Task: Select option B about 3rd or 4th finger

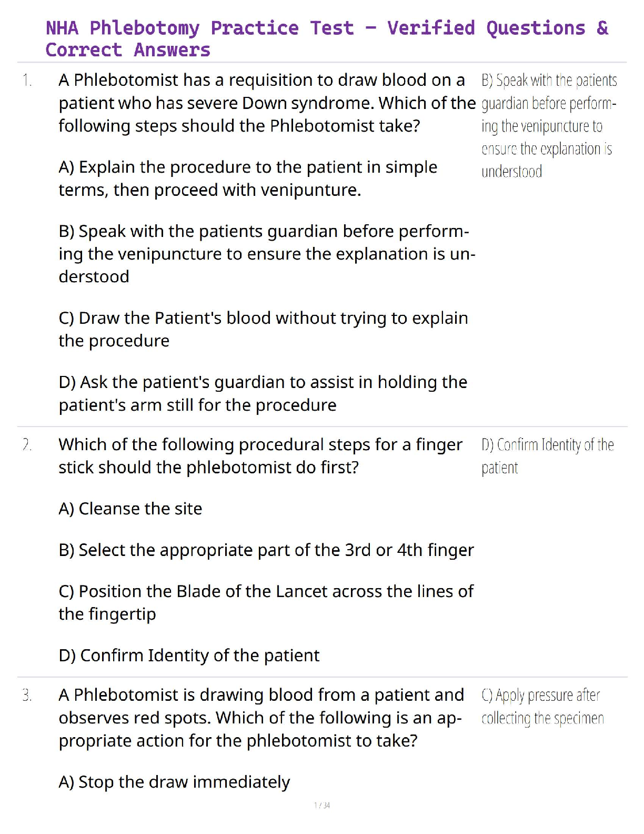Action: click(x=266, y=550)
